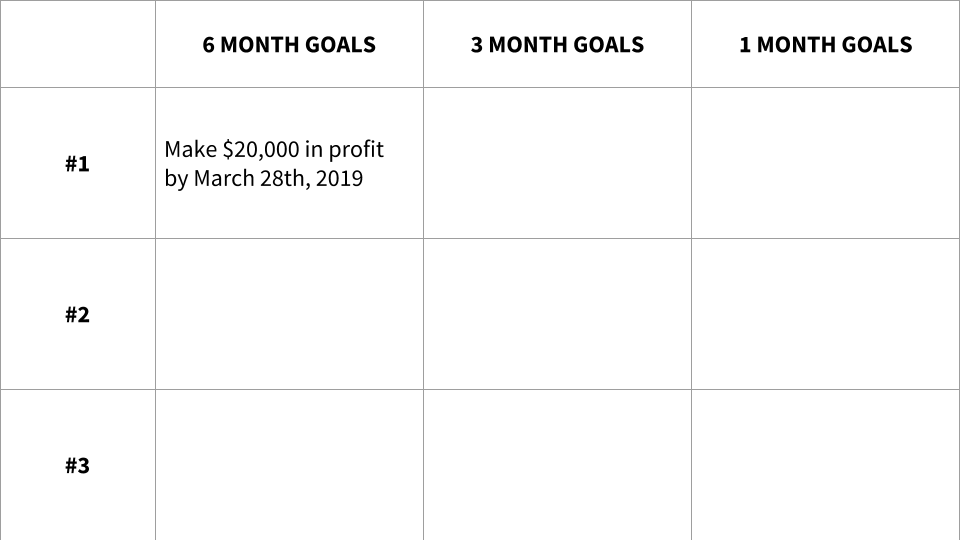Select the empty 3 month goal cell for #2
The image size is (960, 540).
557,314
